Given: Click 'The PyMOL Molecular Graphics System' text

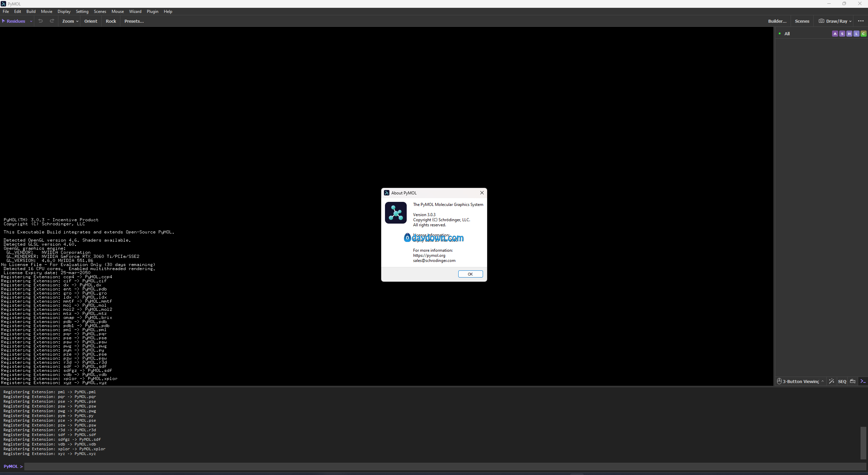Looking at the screenshot, I should [448, 204].
